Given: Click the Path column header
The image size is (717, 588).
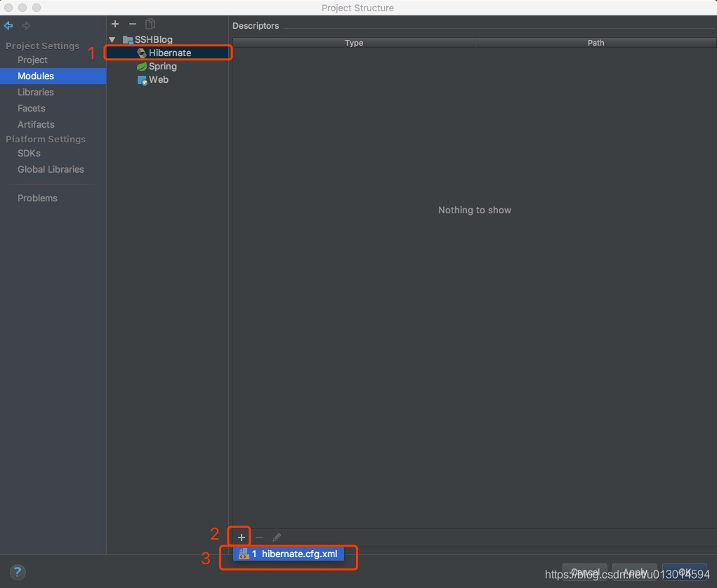Looking at the screenshot, I should (x=596, y=43).
